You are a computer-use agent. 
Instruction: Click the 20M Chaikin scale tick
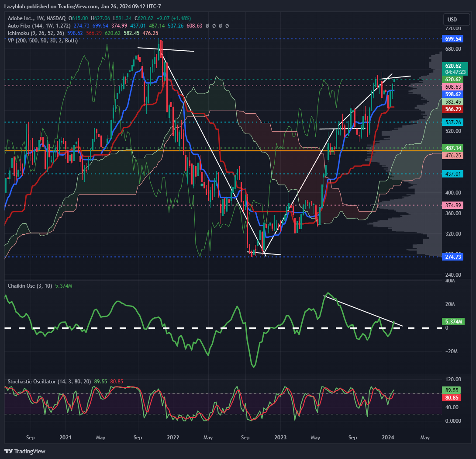pos(450,304)
